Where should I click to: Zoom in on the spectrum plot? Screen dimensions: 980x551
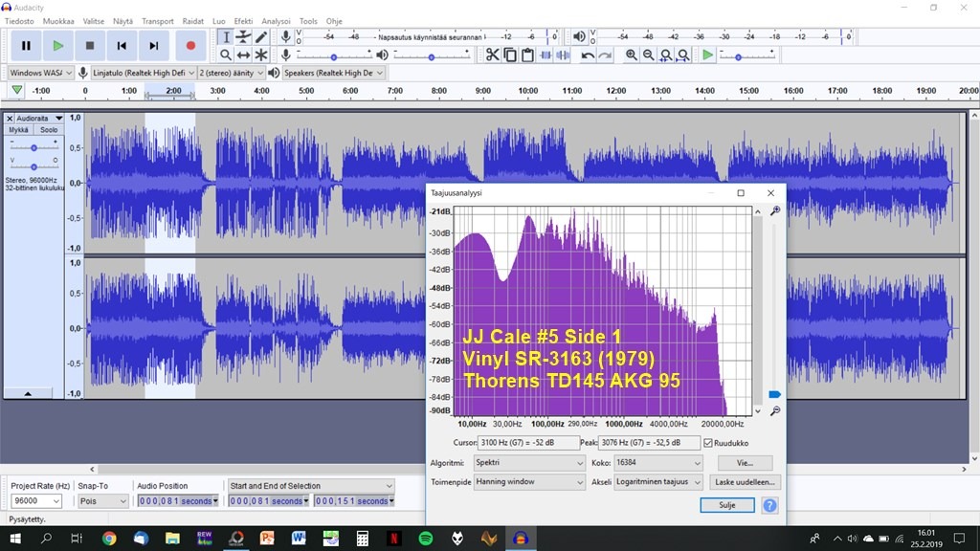click(775, 211)
